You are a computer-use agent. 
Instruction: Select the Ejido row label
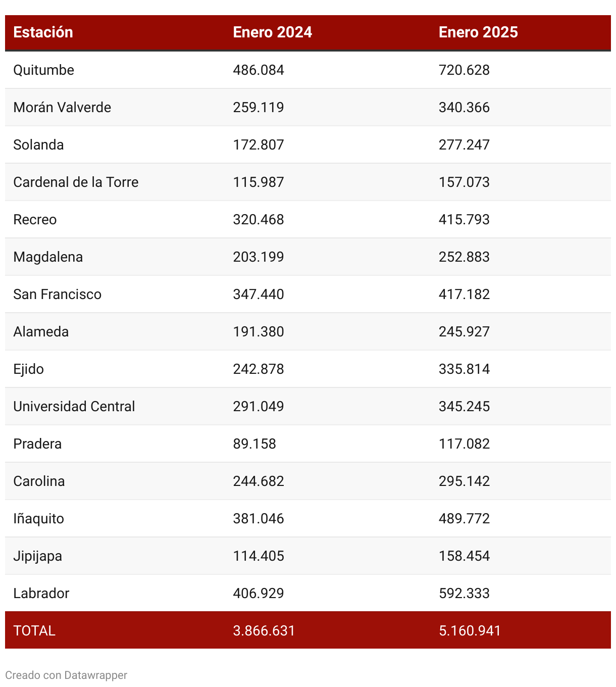(29, 369)
